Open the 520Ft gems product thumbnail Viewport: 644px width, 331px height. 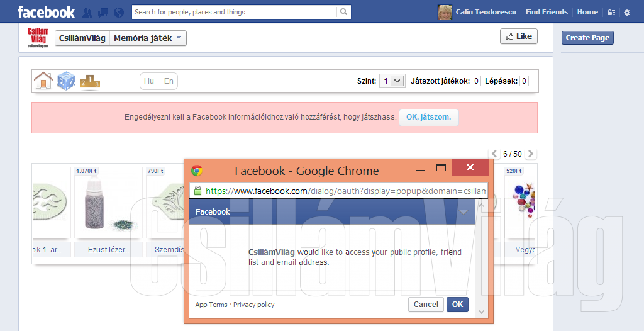click(520, 202)
